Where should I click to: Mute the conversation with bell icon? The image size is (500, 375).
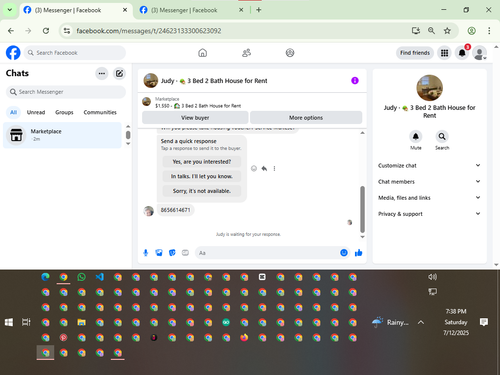[x=416, y=136]
